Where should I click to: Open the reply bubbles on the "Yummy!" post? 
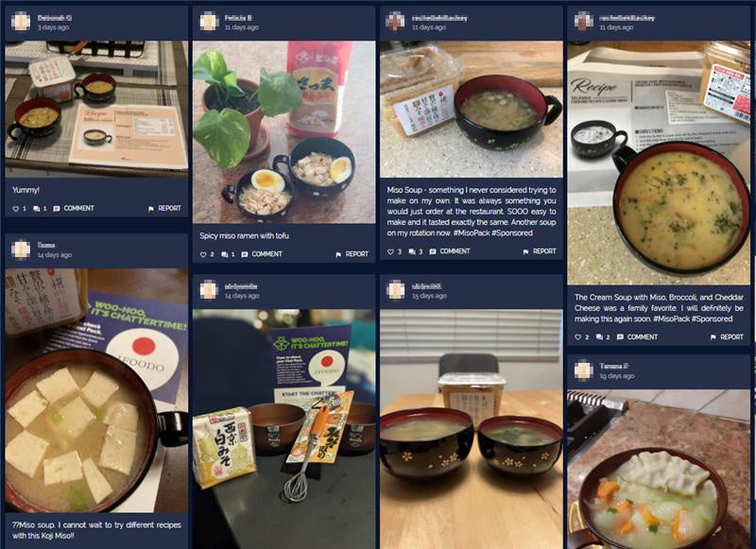click(x=37, y=209)
